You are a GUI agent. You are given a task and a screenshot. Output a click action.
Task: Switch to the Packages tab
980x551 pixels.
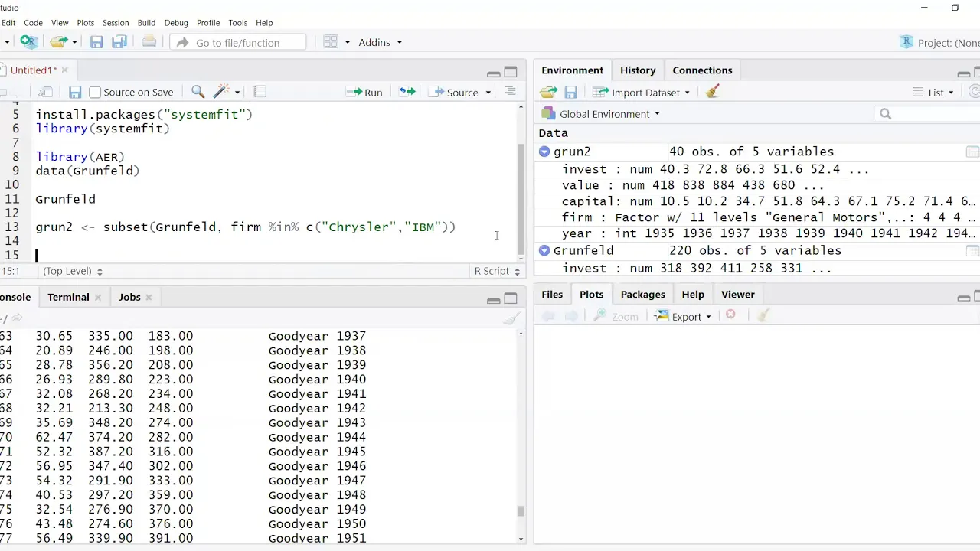pos(642,294)
